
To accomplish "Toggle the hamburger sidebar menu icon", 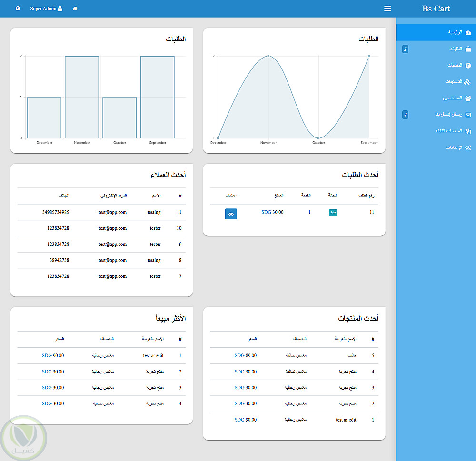I will tap(387, 9).
